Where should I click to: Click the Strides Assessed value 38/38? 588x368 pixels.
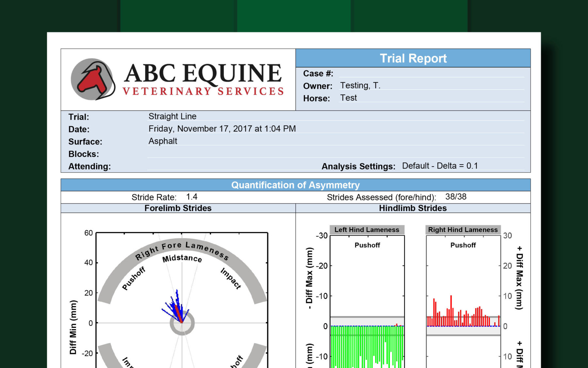[x=456, y=197]
